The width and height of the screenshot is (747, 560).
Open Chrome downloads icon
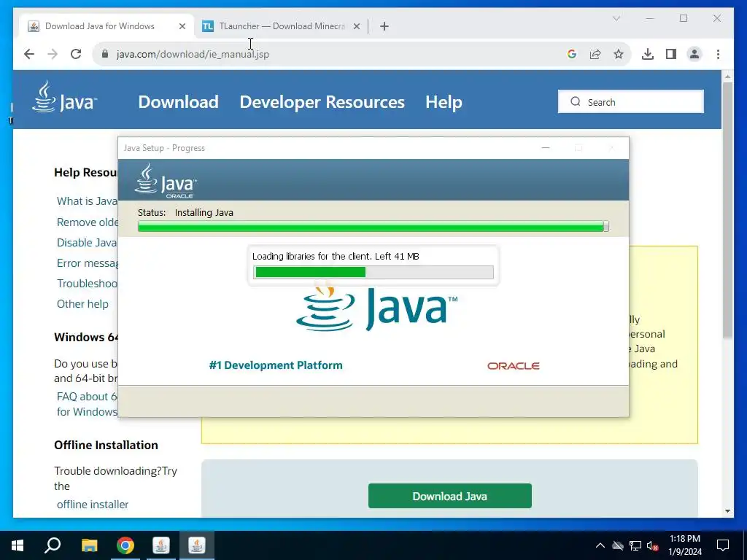coord(648,54)
